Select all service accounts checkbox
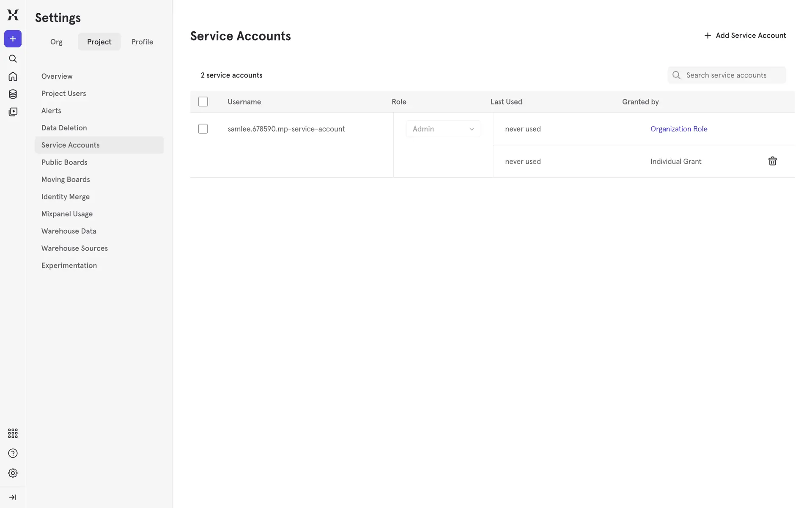Screen dimensions: 812x508 [203, 102]
